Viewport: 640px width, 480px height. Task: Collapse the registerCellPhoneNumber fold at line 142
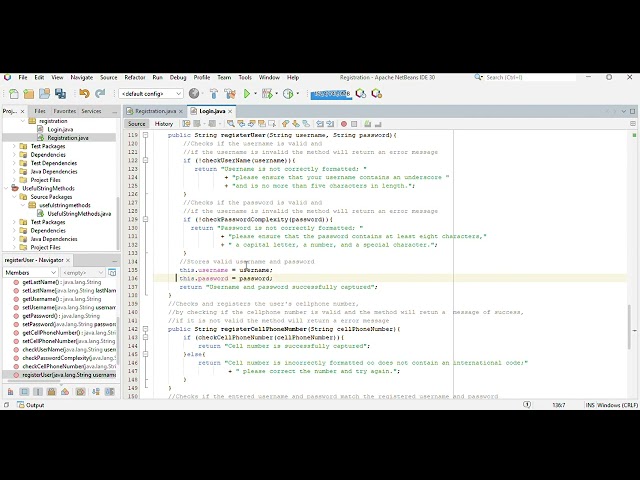click(x=145, y=329)
